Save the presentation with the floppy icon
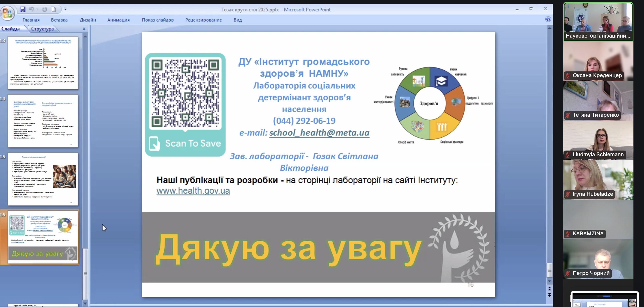This screenshot has width=644, height=307. pyautogui.click(x=23, y=9)
